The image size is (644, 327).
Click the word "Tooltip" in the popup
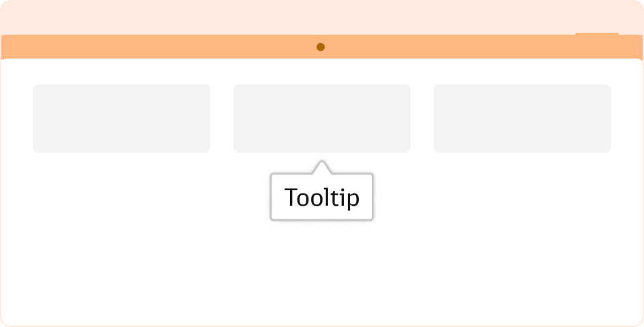(321, 198)
